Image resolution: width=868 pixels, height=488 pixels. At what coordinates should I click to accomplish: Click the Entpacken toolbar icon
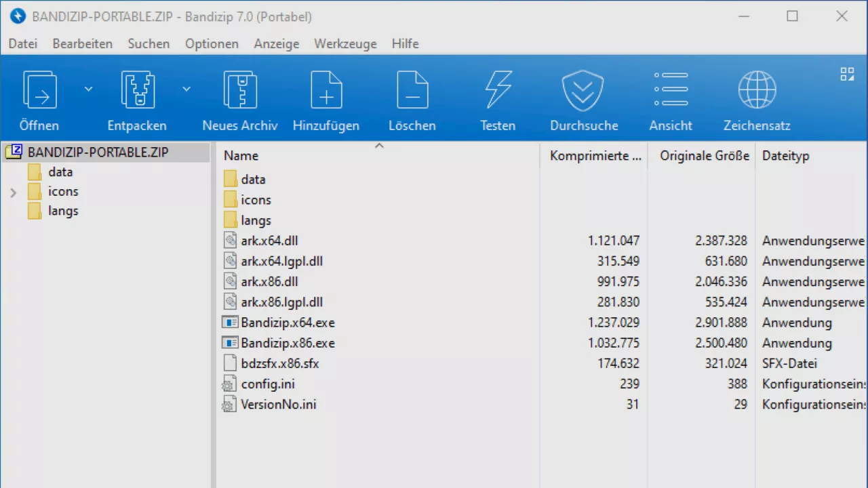(x=137, y=89)
